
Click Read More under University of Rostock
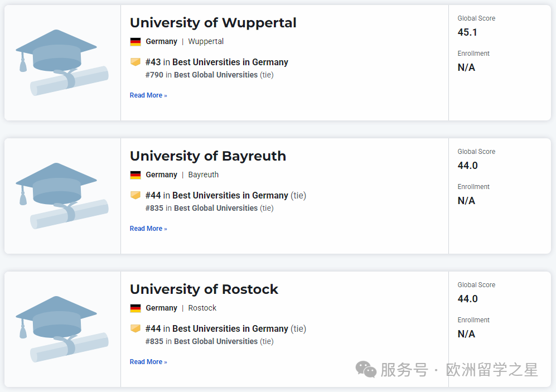pyautogui.click(x=148, y=362)
